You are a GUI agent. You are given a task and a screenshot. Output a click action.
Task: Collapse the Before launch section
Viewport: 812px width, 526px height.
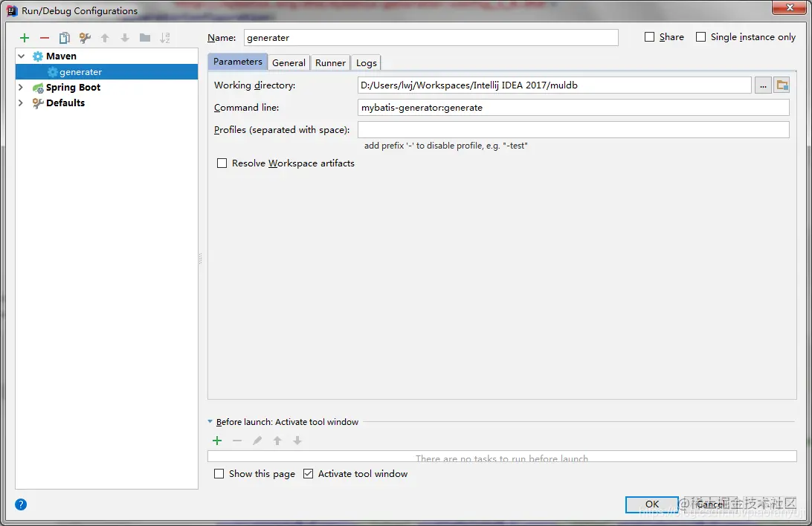(210, 422)
